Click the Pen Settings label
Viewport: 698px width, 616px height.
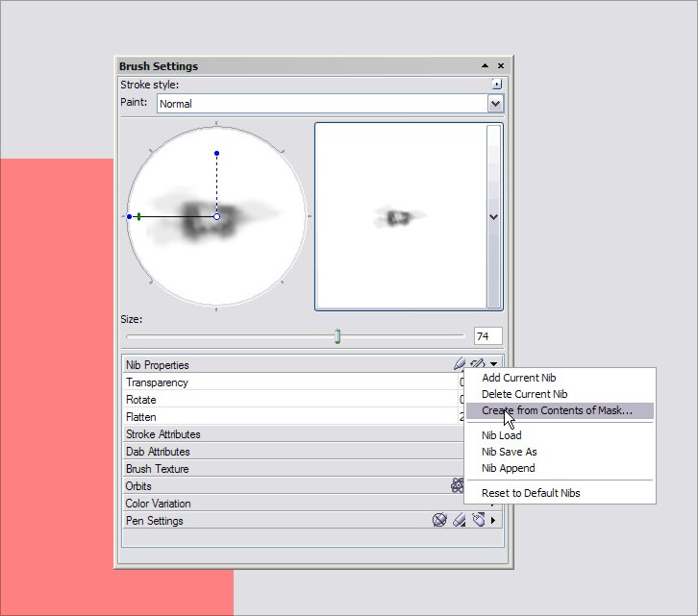pos(154,521)
